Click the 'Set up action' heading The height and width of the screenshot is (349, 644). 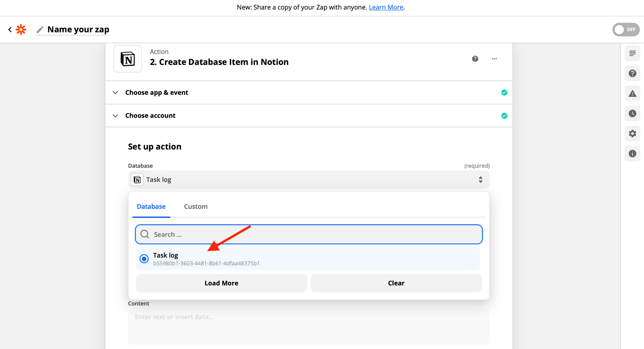(155, 147)
